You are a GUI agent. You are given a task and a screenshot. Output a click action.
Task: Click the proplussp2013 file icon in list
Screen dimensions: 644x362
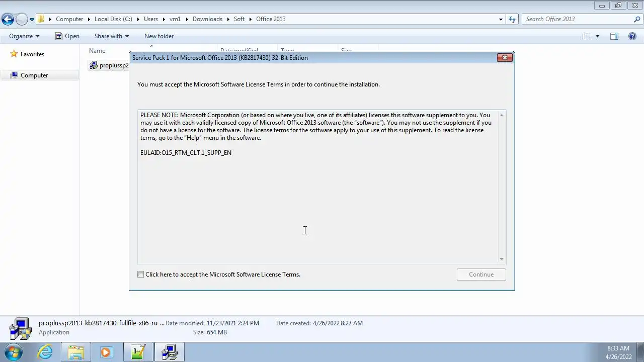(x=94, y=65)
